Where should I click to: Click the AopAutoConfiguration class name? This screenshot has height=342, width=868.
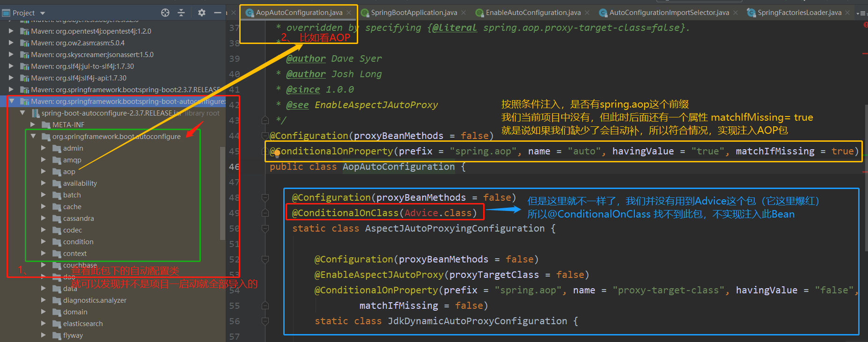click(399, 167)
